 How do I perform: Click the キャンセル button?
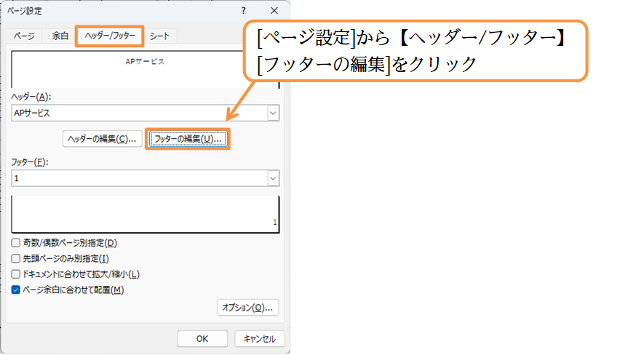[x=260, y=338]
